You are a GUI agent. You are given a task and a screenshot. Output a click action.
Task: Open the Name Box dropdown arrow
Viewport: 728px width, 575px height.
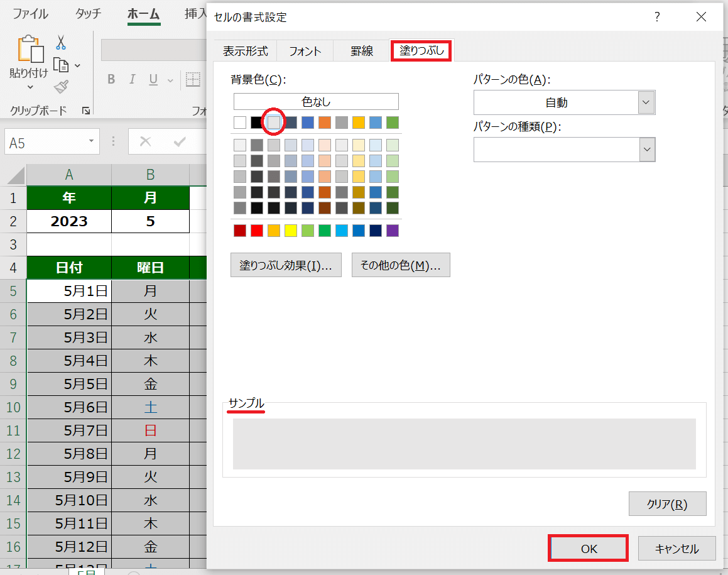pos(92,142)
